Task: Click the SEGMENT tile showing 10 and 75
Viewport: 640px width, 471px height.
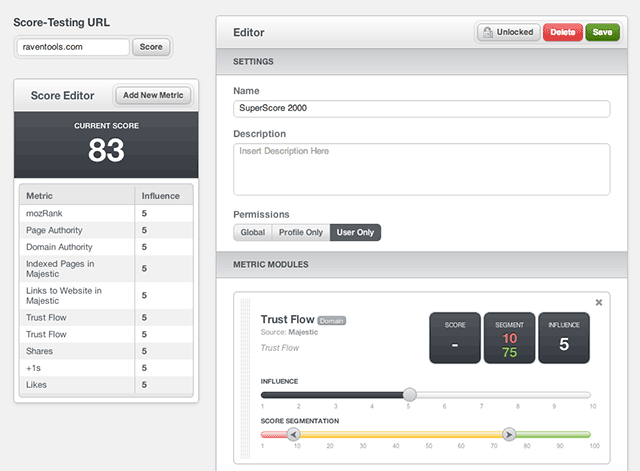Action: [509, 338]
